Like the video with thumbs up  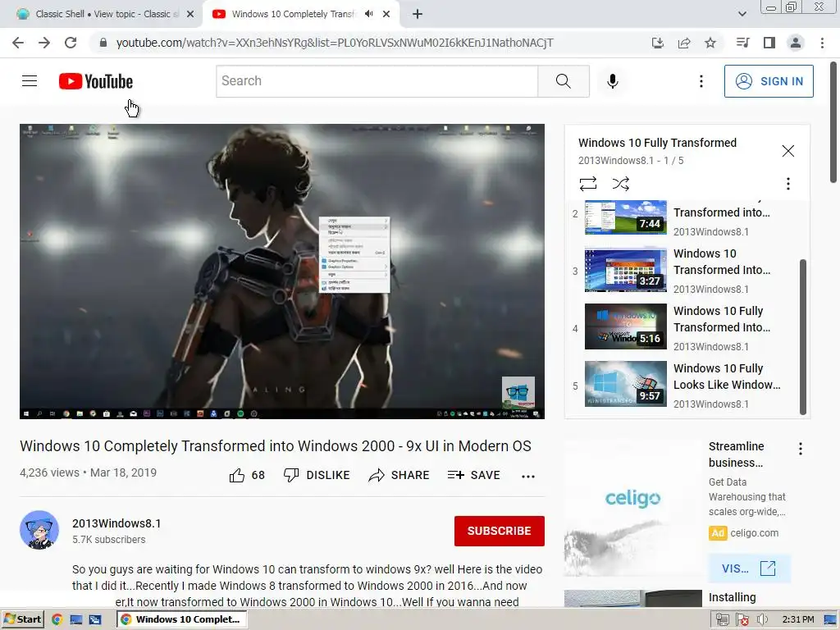(x=247, y=475)
